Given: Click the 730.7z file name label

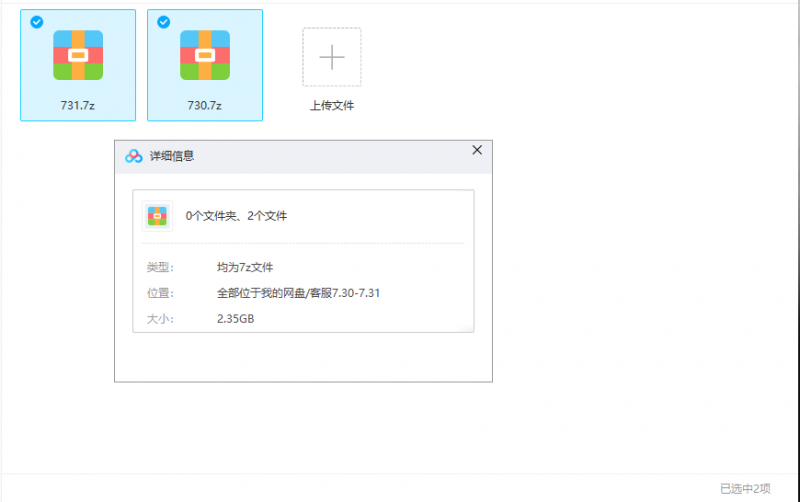Looking at the screenshot, I should click(205, 105).
